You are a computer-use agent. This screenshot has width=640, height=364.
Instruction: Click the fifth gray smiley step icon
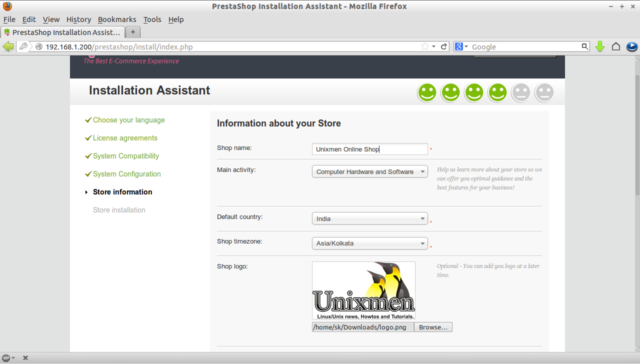point(521,92)
